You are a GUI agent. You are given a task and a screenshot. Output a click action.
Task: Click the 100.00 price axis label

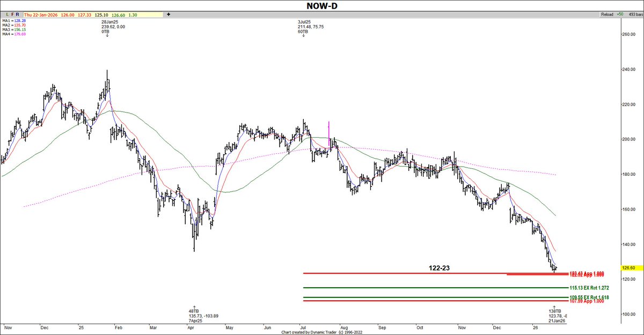click(628, 314)
